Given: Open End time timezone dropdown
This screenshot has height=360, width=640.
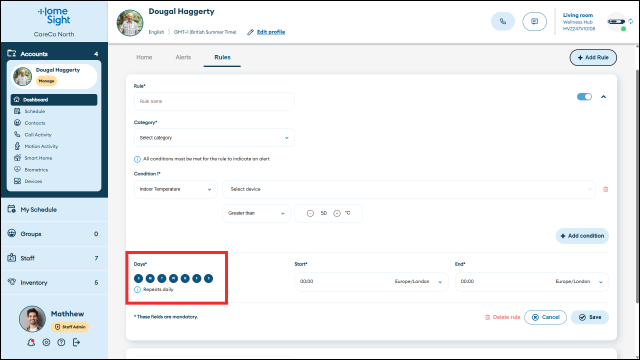Looking at the screenshot, I should click(x=579, y=282).
